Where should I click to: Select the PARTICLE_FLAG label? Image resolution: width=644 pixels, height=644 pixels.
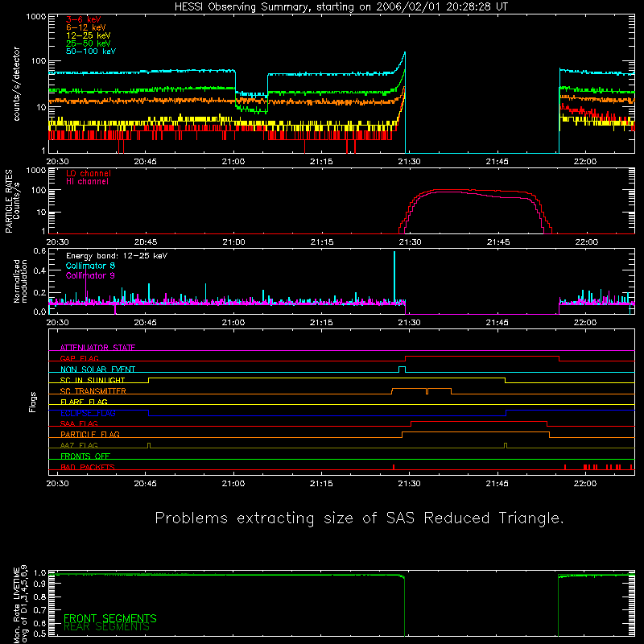(x=90, y=434)
